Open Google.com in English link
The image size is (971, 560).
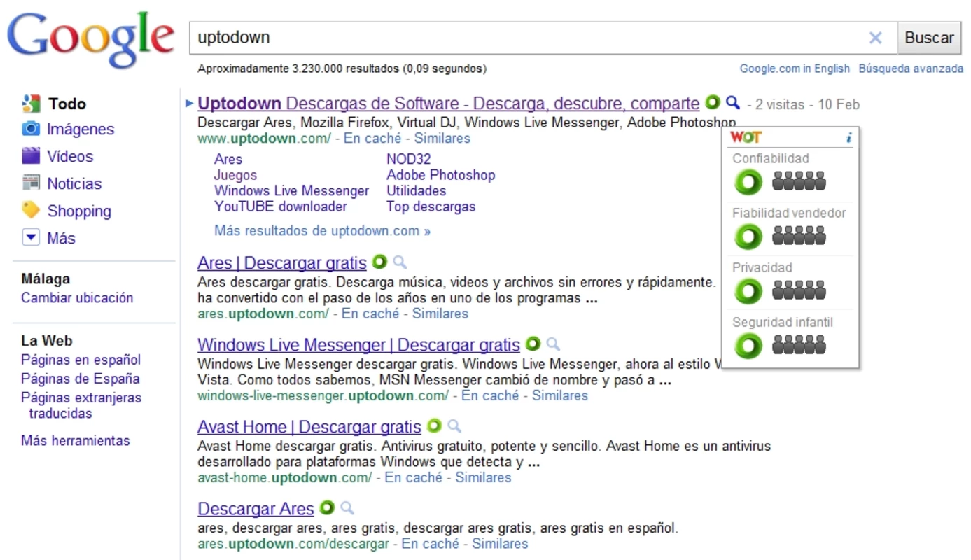click(795, 69)
